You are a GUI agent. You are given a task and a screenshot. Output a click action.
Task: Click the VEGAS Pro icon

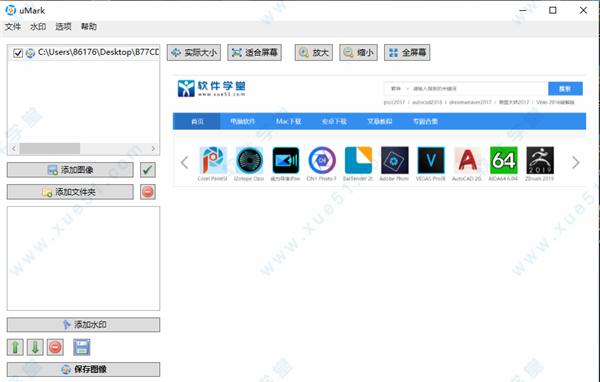[431, 160]
